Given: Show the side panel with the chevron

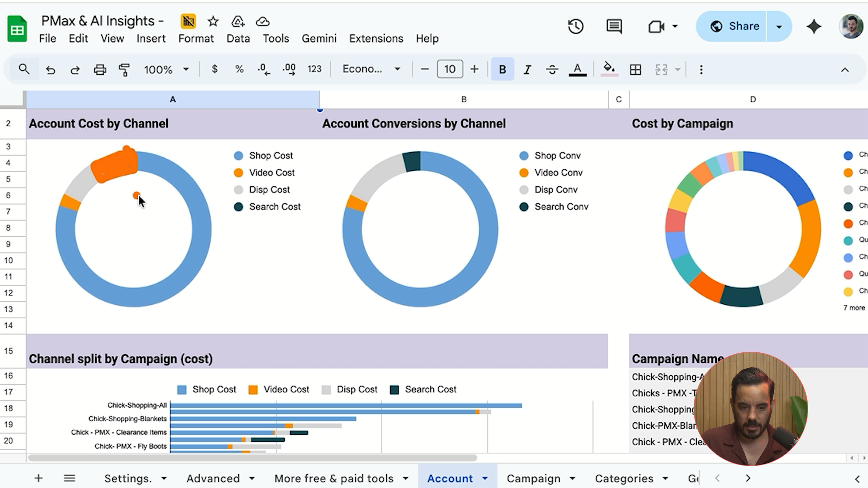Looking at the screenshot, I should 857,479.
